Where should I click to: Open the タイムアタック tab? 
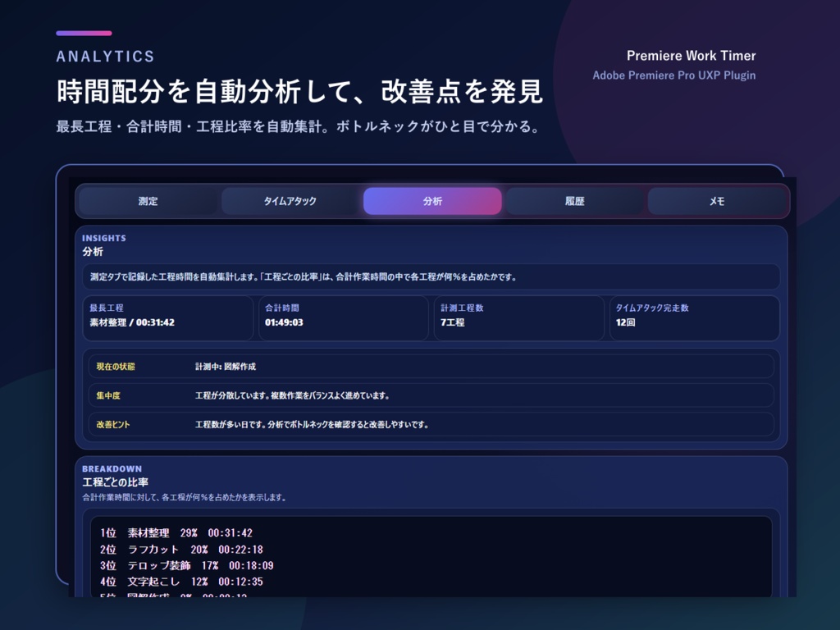click(290, 202)
